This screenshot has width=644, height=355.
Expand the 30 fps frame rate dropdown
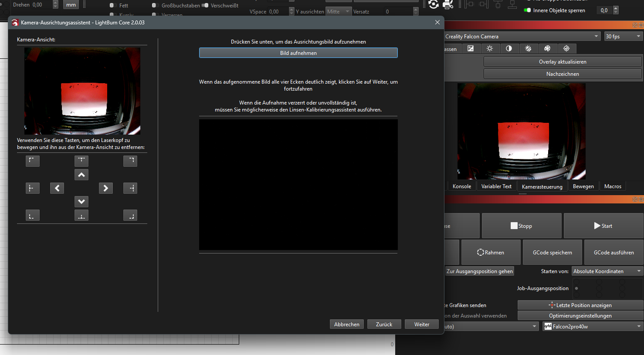[x=623, y=37]
